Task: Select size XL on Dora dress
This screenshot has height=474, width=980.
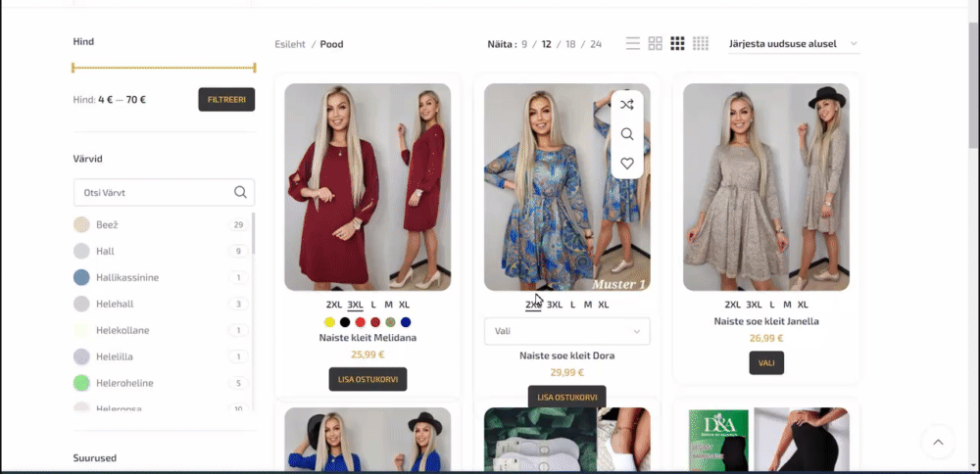Action: tap(603, 305)
